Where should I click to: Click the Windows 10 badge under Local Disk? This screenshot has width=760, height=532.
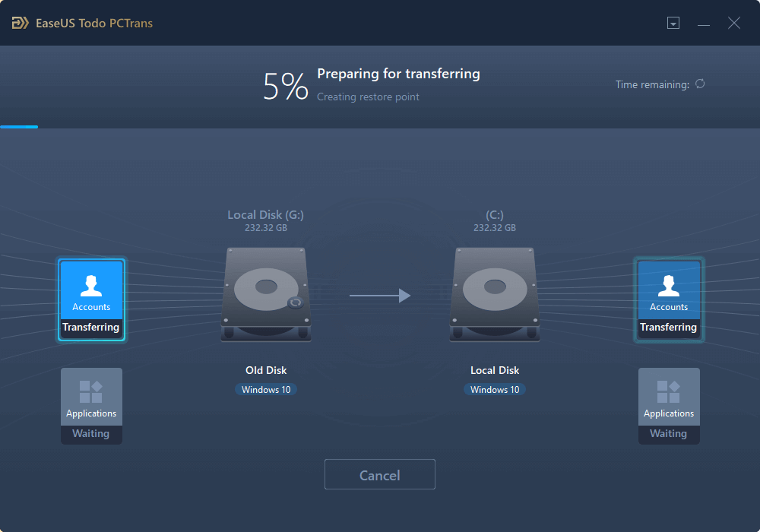[495, 390]
